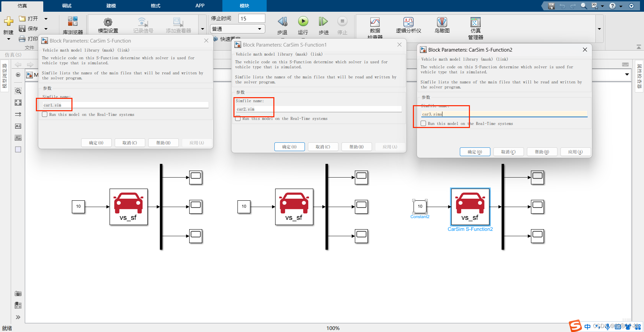Open the 属性检查器 side panel tab
This screenshot has width=644, height=332.
pyautogui.click(x=639, y=76)
